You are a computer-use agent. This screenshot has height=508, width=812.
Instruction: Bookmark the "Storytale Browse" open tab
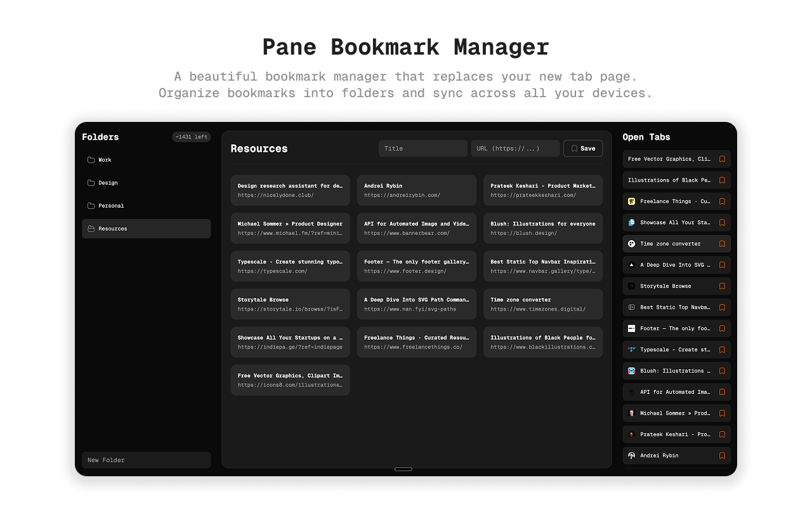tap(722, 286)
